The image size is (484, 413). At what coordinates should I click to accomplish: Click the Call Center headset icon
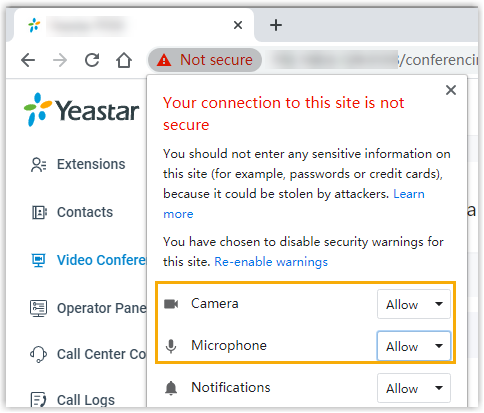click(x=39, y=354)
